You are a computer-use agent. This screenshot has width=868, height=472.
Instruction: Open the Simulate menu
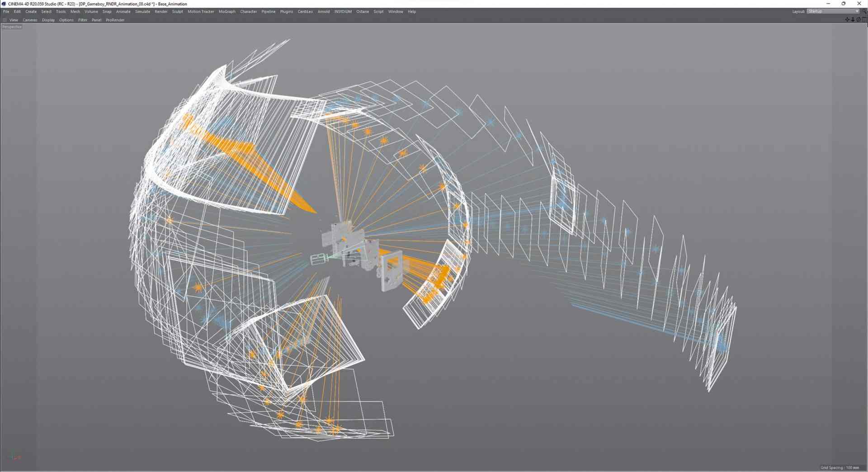click(142, 11)
